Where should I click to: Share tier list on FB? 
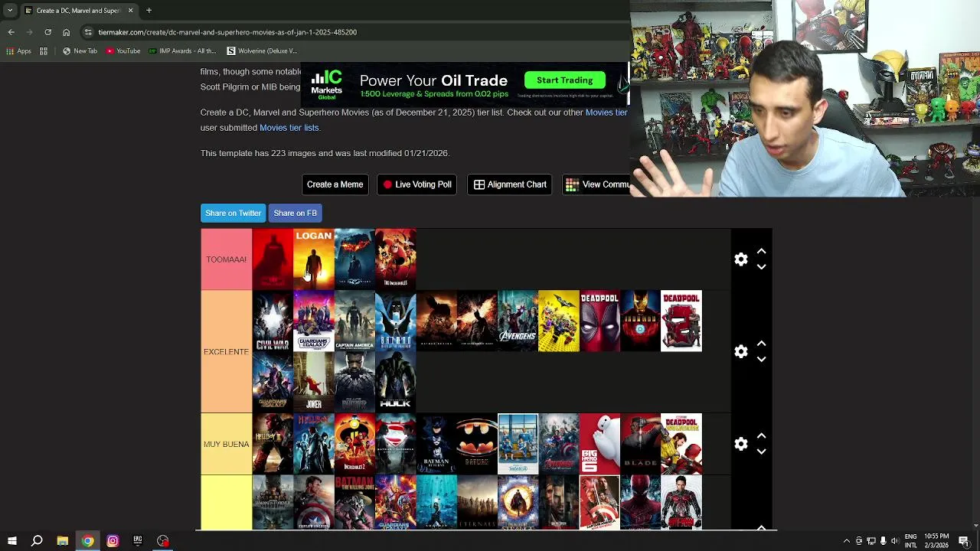pyautogui.click(x=295, y=213)
